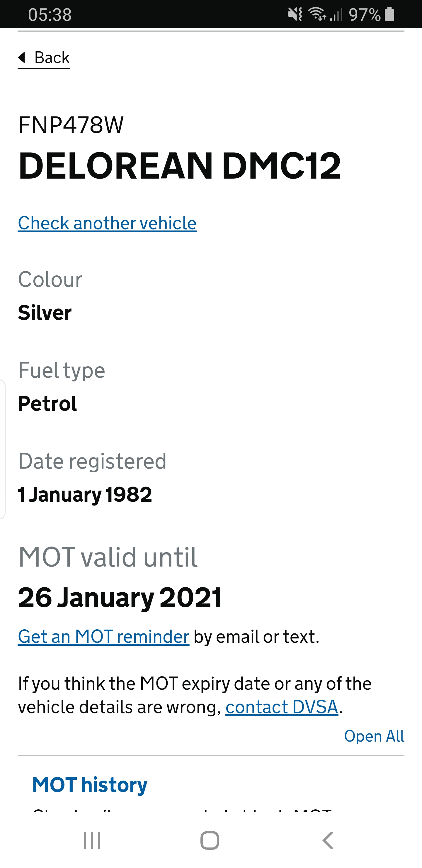This screenshot has width=422, height=868.
Task: Expand all sections with Open All
Action: (375, 736)
